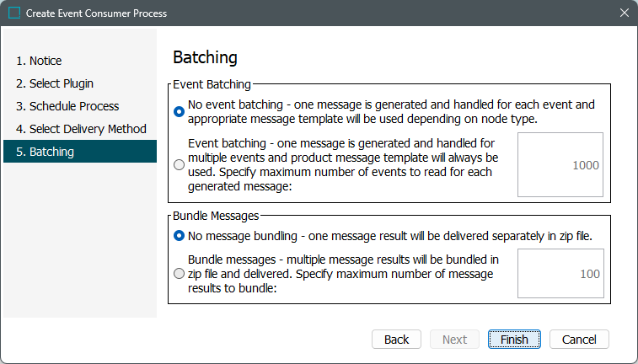Select No message bundling radio option
The width and height of the screenshot is (638, 364).
[179, 236]
